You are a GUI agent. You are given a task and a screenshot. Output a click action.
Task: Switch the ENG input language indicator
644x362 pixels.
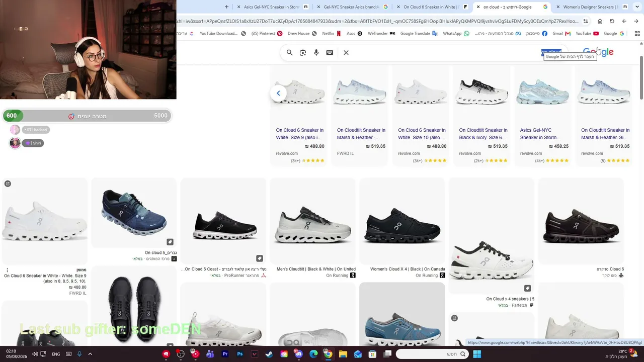56,354
